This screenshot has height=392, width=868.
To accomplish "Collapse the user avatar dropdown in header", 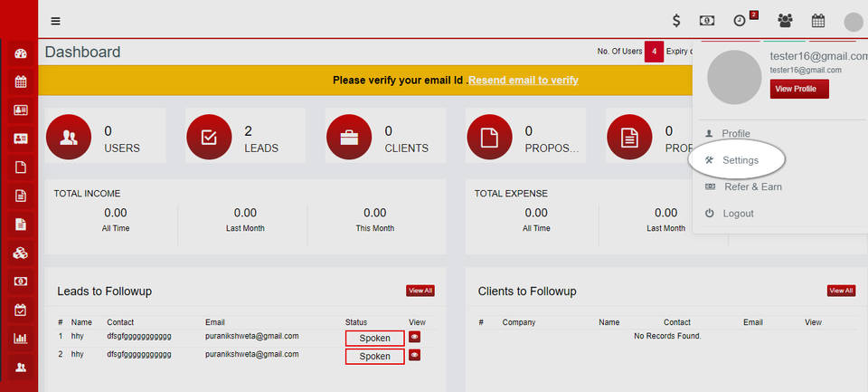I will 853,22.
